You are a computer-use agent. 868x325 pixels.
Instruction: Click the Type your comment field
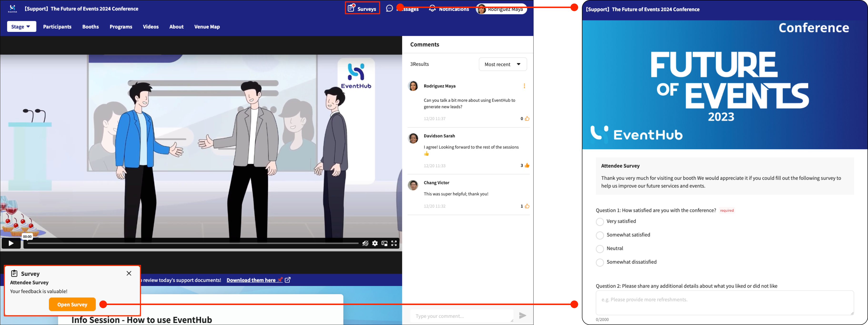coord(462,316)
